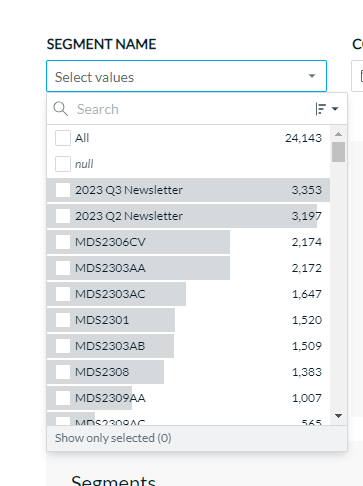Expand the sort options caret
Screen dimensions: 363x486
[x=335, y=109]
